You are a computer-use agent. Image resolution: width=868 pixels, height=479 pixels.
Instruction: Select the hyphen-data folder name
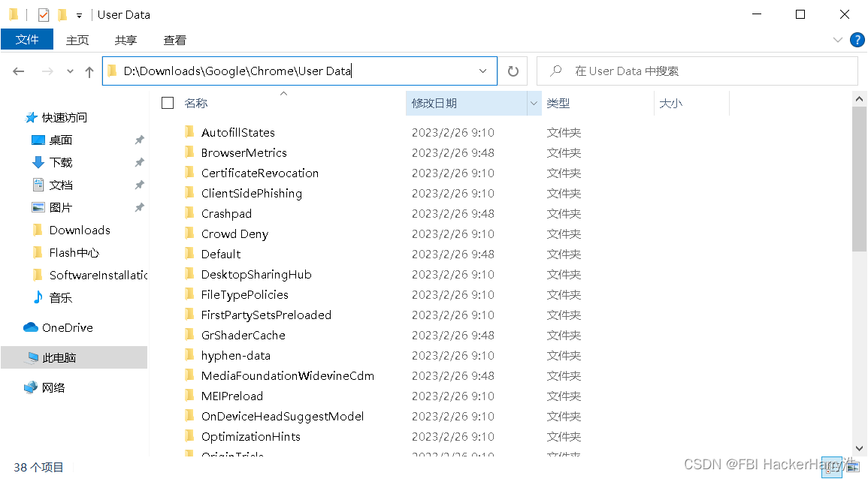[236, 356]
